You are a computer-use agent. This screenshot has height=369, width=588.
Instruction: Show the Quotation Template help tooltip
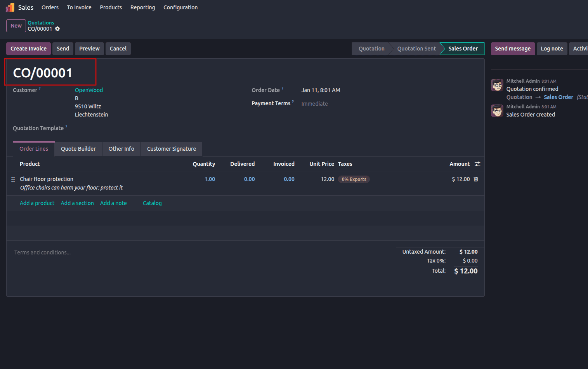pos(66,127)
